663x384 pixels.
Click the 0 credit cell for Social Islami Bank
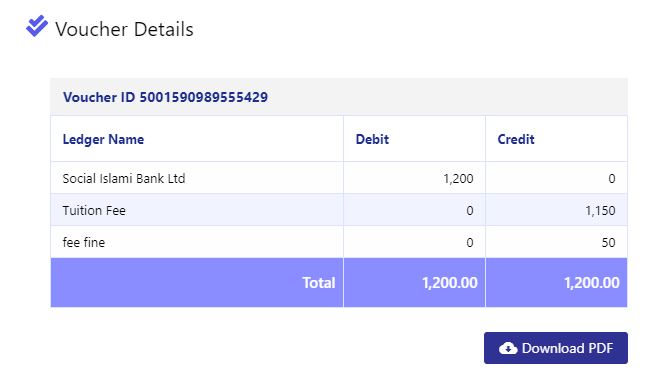pos(611,179)
